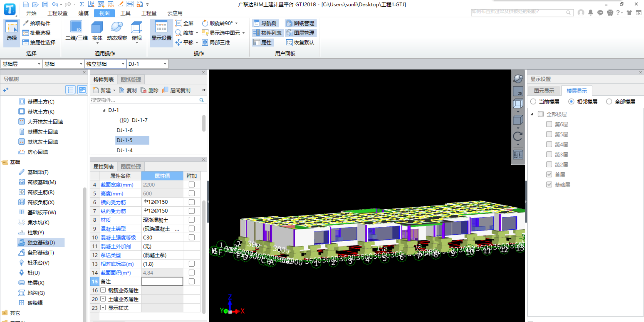Collapse the DJ-1 tree node
Screen dimensions: 644x322
tap(104, 110)
